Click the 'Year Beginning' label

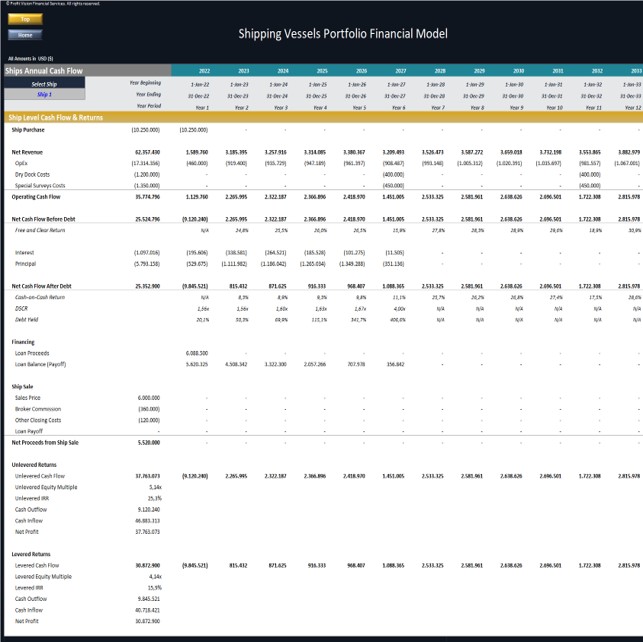coord(145,83)
